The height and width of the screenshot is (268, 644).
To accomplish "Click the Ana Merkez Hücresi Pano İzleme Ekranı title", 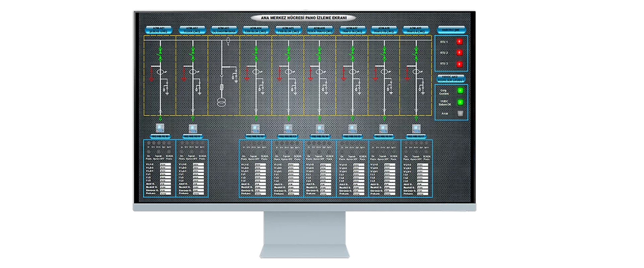I will (x=304, y=18).
